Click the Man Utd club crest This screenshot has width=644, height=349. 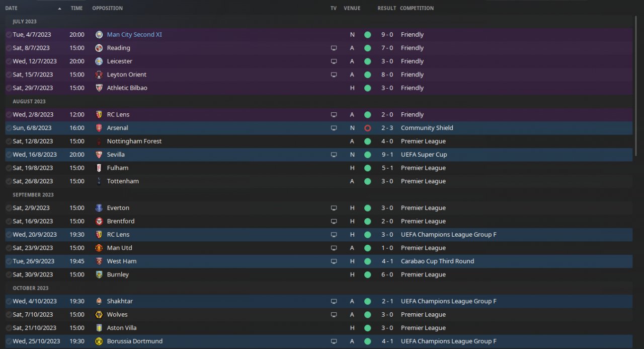pyautogui.click(x=99, y=248)
